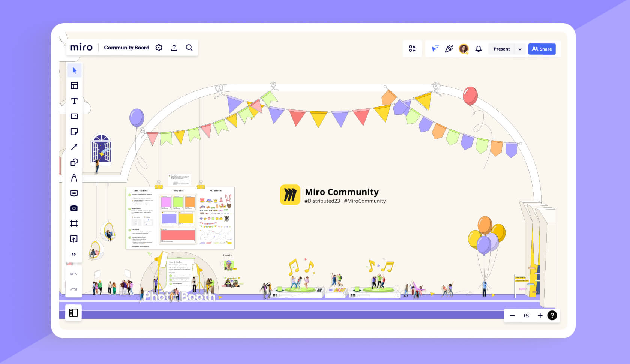Open the Templates tool
Screen dimensions: 630x364
[74, 85]
